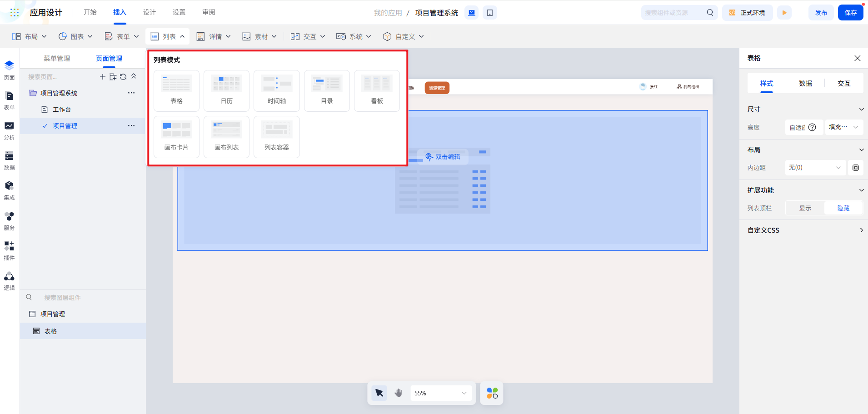The width and height of the screenshot is (868, 414).
Task: Open the 数据 panel in the left sidebar
Action: click(9, 160)
